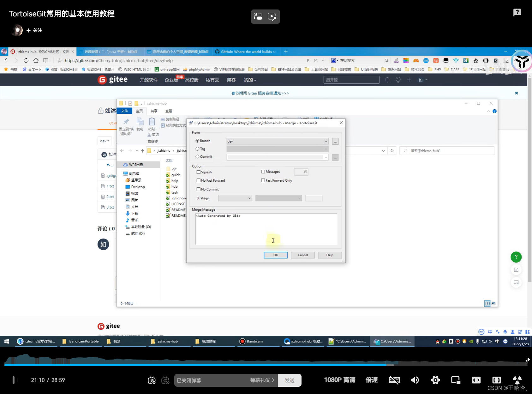This screenshot has height=394, width=532.
Task: Switch to the GitHub browser tab
Action: (x=246, y=52)
